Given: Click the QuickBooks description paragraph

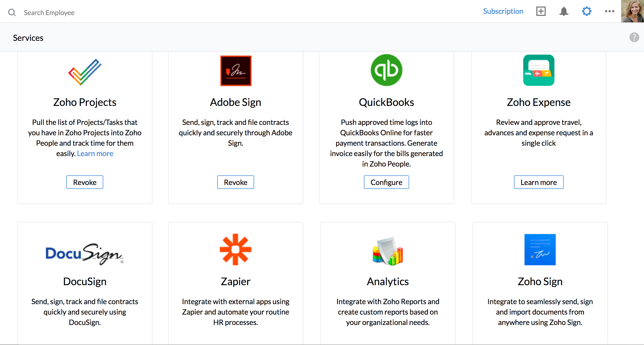Looking at the screenshot, I should [386, 143].
